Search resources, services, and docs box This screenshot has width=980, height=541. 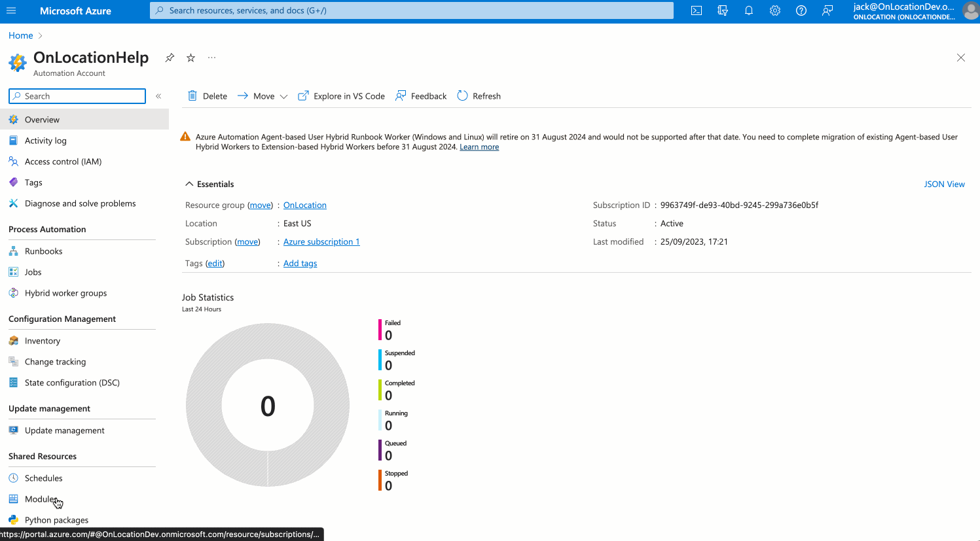pyautogui.click(x=412, y=10)
